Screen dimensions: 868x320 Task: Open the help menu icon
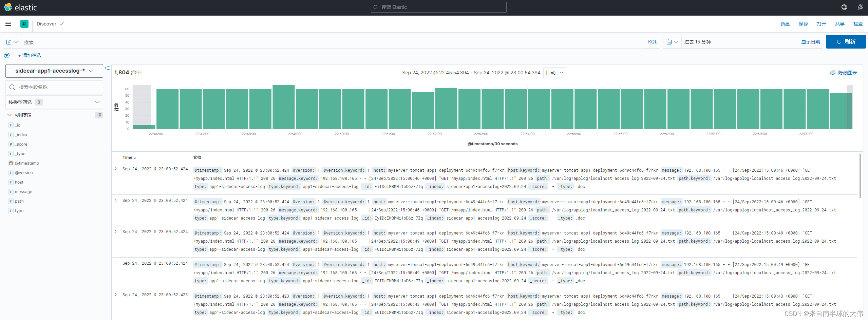[x=844, y=7]
